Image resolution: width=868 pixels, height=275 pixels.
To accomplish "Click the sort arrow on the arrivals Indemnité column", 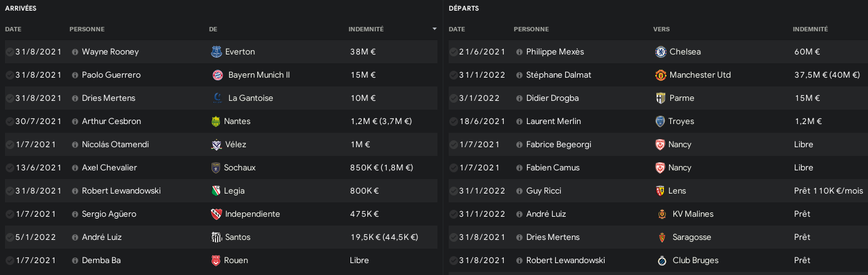I will pos(434,29).
